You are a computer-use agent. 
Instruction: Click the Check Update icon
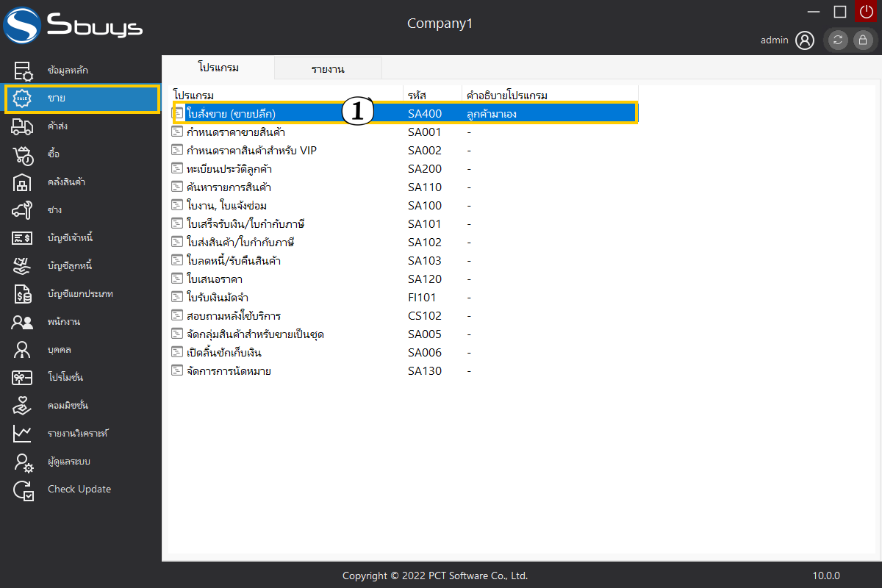click(x=23, y=490)
